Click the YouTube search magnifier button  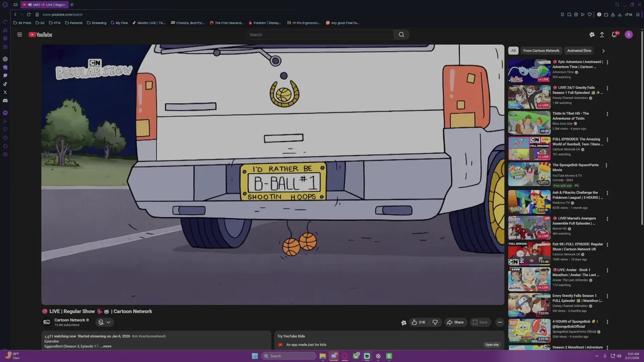[x=401, y=35]
